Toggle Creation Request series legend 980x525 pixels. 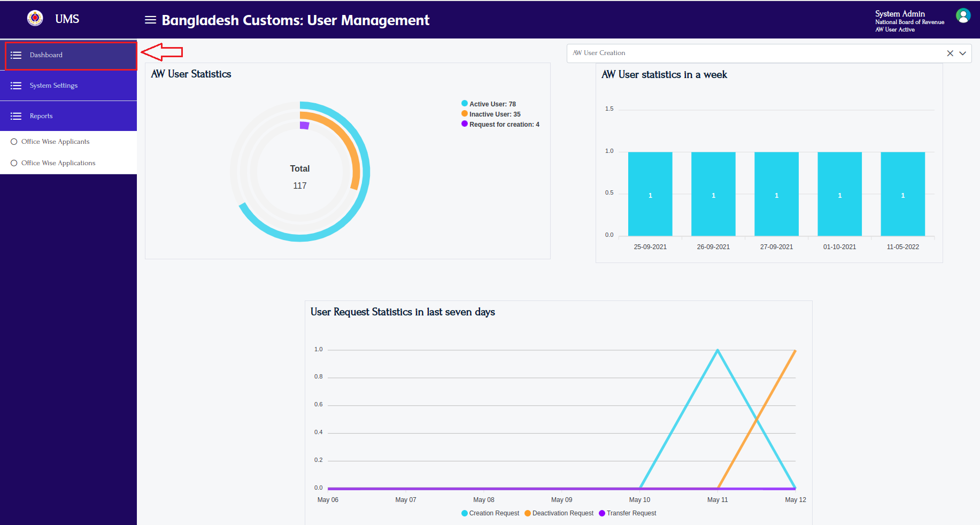pos(490,513)
